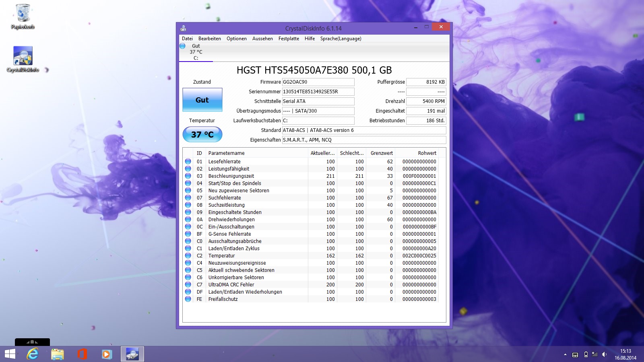
Task: Open the Windows Start button
Action: click(10, 354)
